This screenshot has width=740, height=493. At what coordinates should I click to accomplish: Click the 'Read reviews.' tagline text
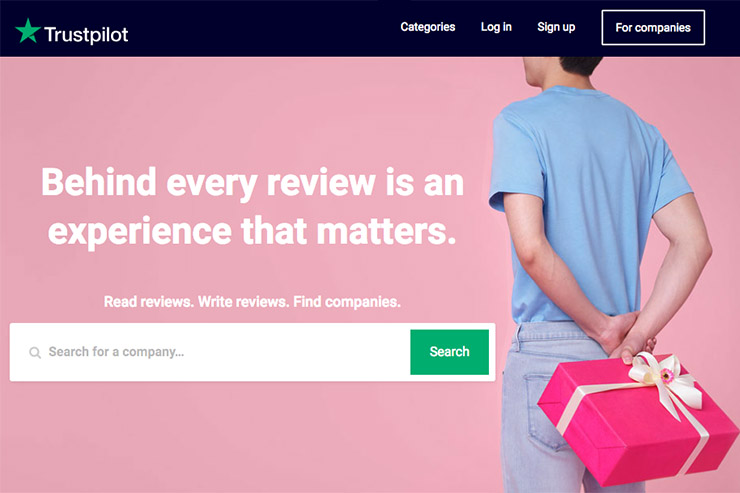pyautogui.click(x=149, y=301)
